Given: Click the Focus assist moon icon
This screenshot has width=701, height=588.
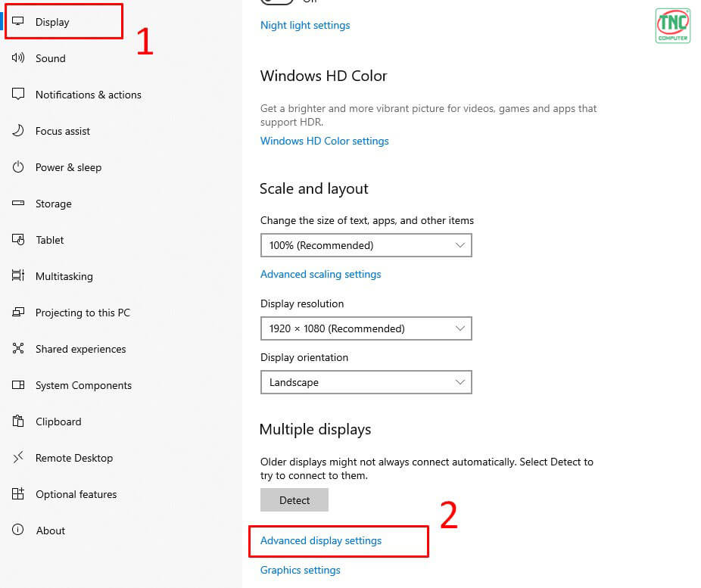Looking at the screenshot, I should click(18, 130).
